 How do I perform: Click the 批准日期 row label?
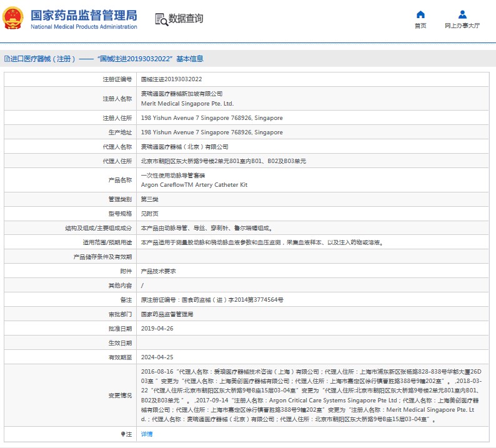click(120, 329)
